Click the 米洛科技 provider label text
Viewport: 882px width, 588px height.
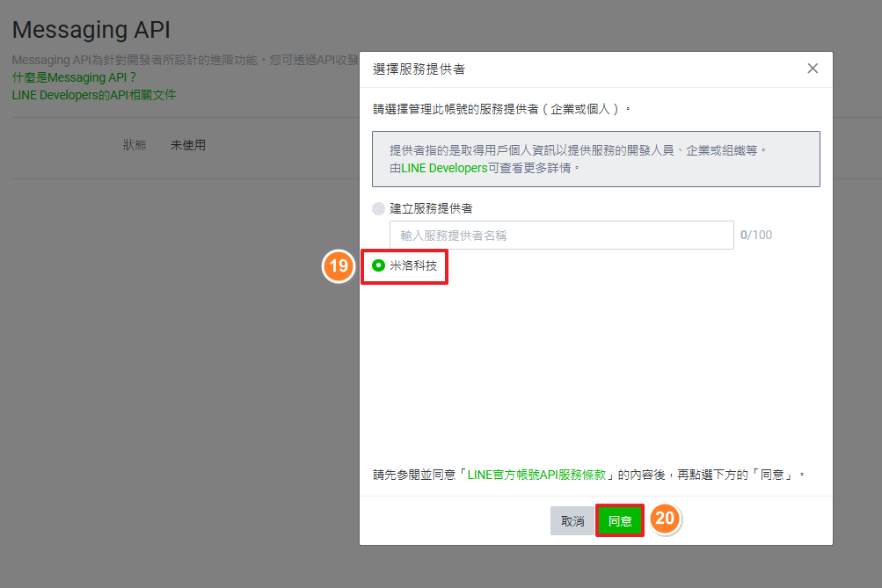[413, 265]
